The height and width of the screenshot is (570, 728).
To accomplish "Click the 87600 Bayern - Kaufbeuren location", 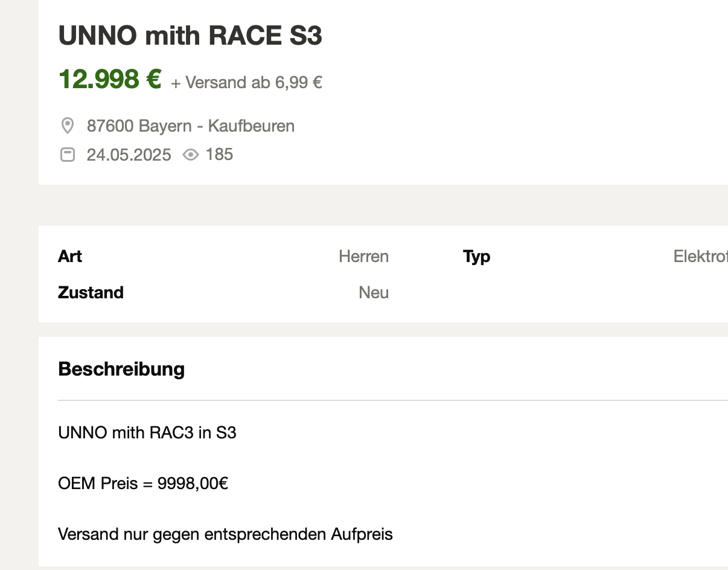I will 191,126.
